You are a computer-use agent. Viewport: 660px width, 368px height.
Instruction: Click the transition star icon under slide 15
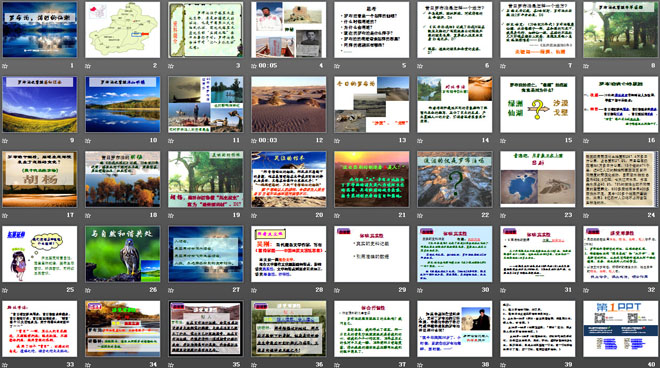point(503,141)
